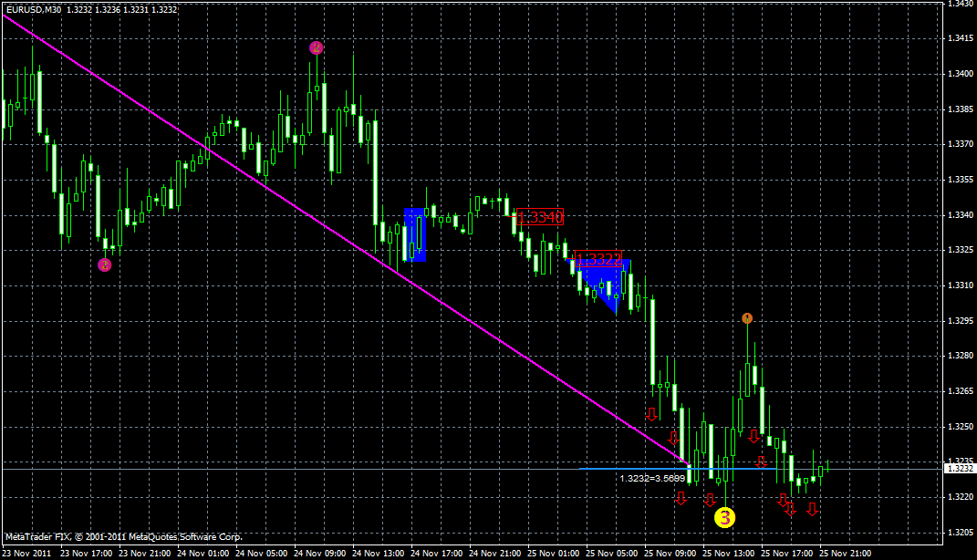Click the pink circle marker numbered 2
977x560 pixels.
[x=315, y=47]
